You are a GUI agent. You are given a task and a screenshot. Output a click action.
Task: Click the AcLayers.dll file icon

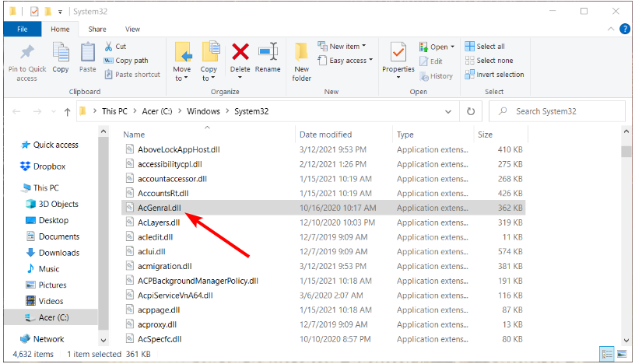(x=130, y=222)
